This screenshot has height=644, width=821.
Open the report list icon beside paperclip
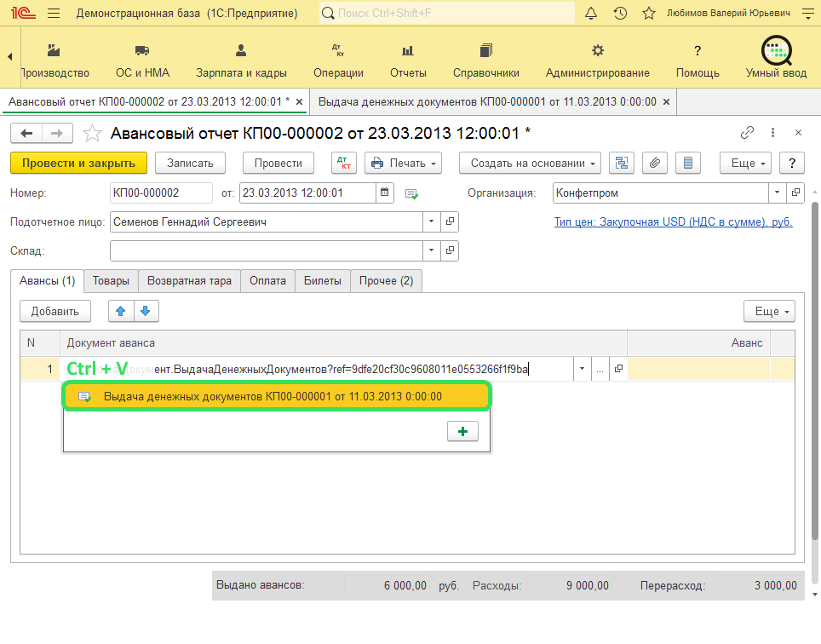pyautogui.click(x=688, y=163)
